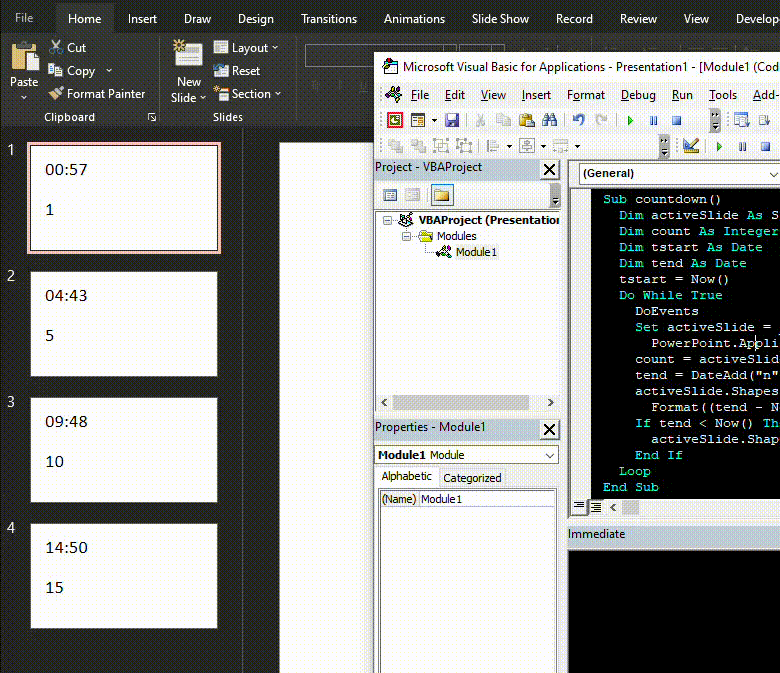Select the Modules folder in project tree
Image resolution: width=780 pixels, height=673 pixels.
(456, 236)
